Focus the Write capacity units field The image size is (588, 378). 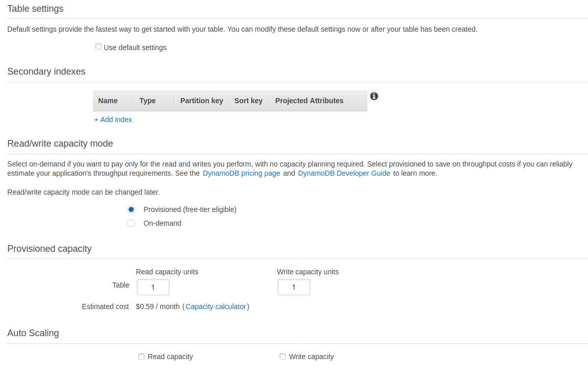(294, 287)
